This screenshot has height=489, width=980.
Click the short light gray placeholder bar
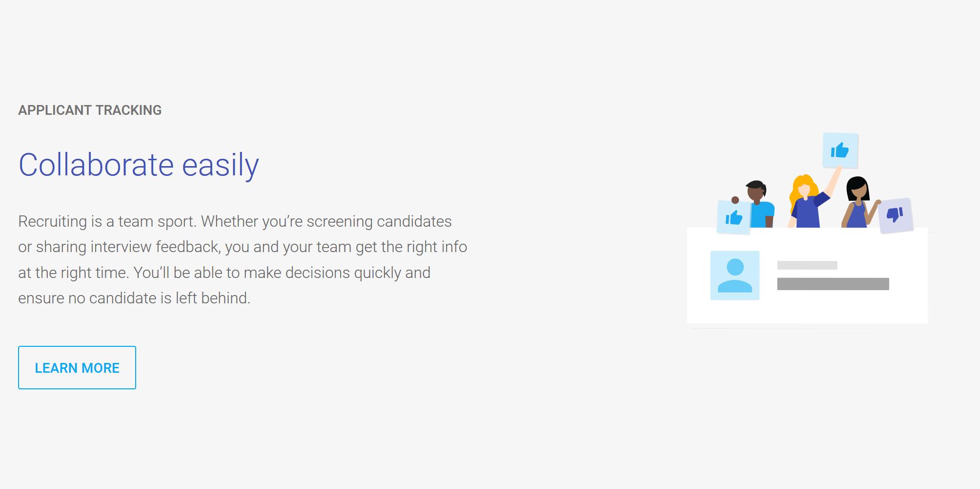pyautogui.click(x=807, y=265)
